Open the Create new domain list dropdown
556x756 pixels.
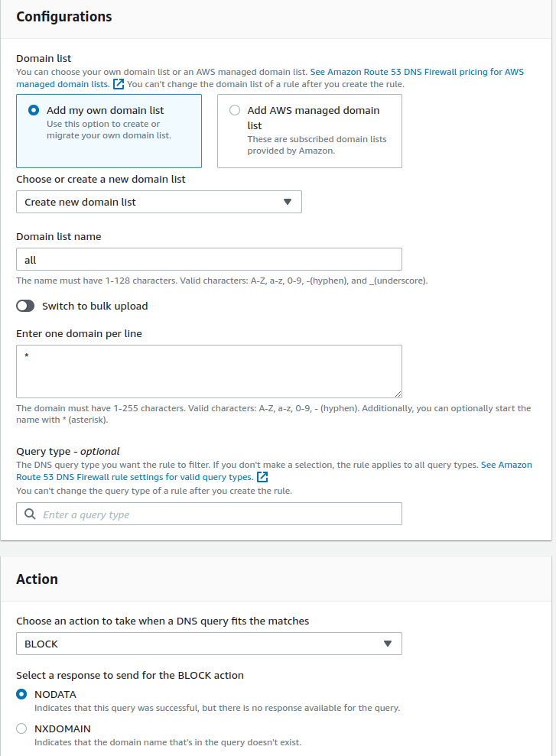pos(158,202)
